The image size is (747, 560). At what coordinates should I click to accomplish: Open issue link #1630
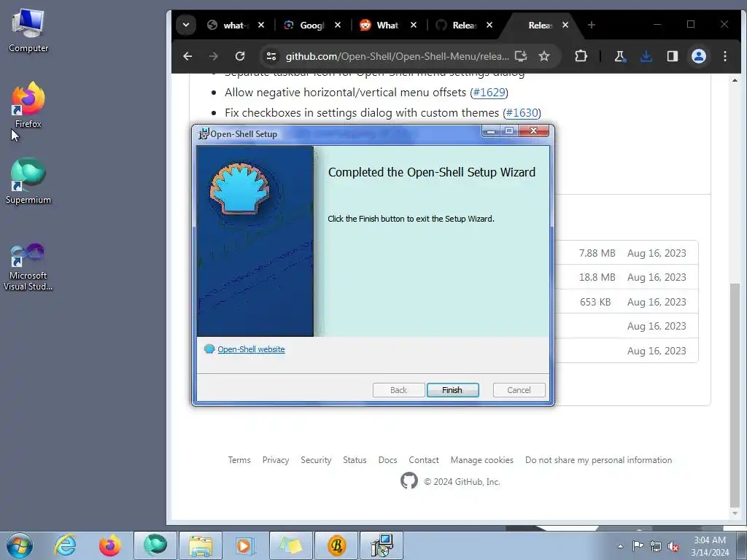[522, 113]
